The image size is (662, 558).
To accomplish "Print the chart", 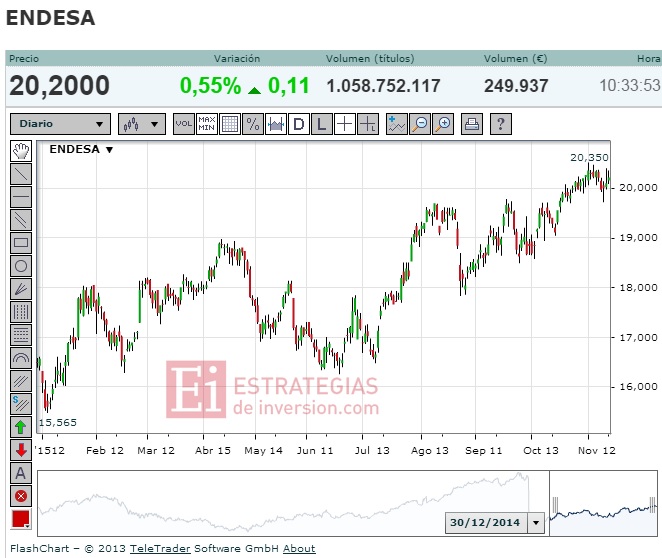I will pyautogui.click(x=472, y=124).
